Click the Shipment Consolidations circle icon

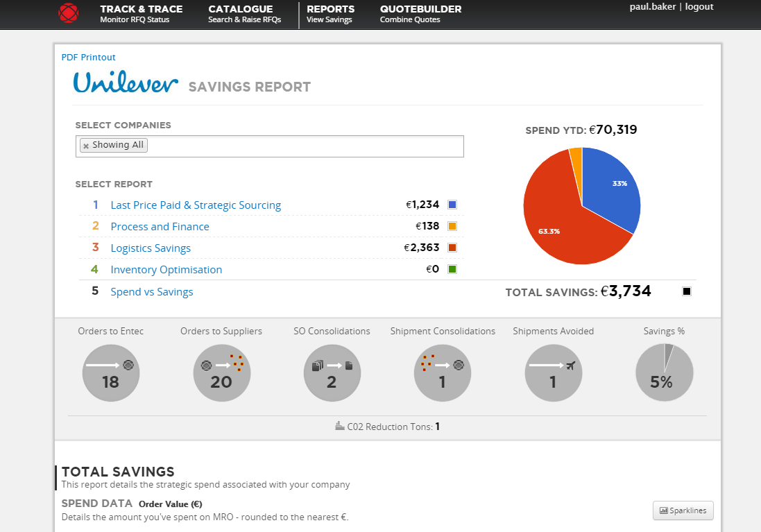(442, 373)
